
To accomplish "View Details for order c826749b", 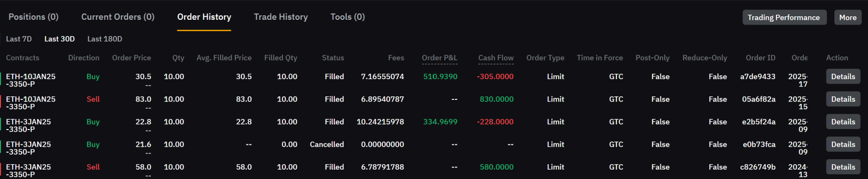I will point(843,167).
